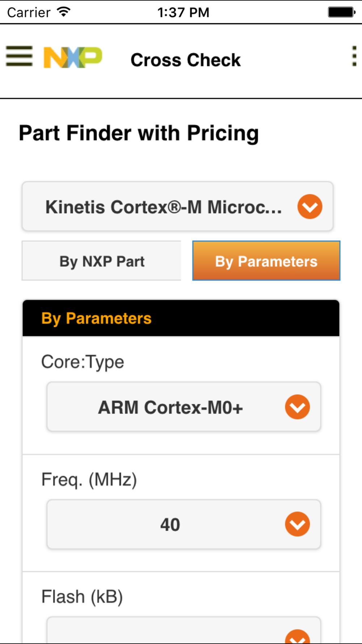
Task: Open the Freq. (MHz) dropdown showing 40
Action: pyautogui.click(x=184, y=524)
